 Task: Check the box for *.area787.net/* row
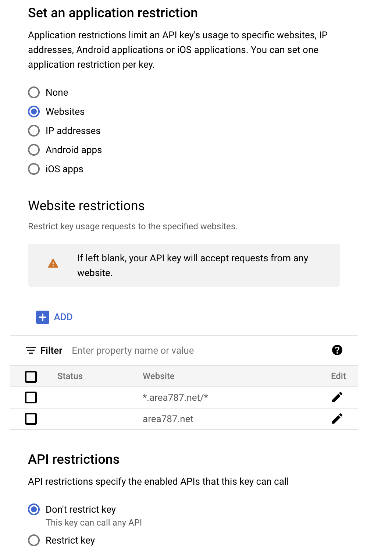coord(31,397)
